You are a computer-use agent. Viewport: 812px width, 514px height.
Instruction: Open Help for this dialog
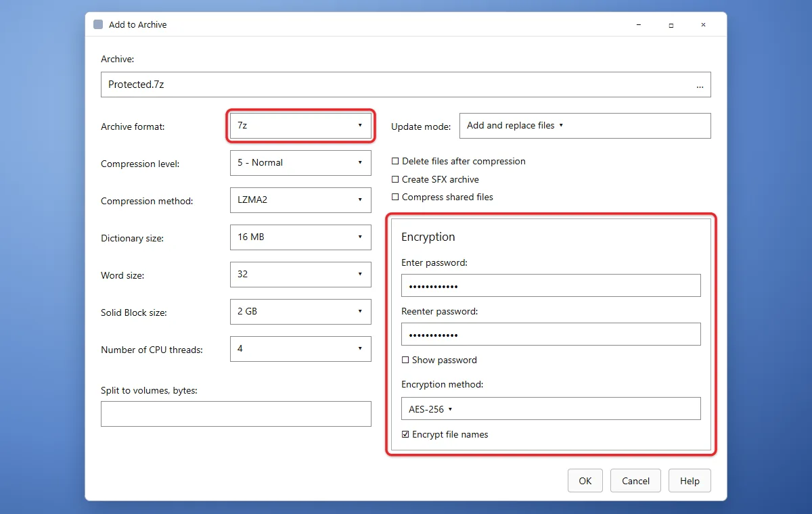[690, 481]
